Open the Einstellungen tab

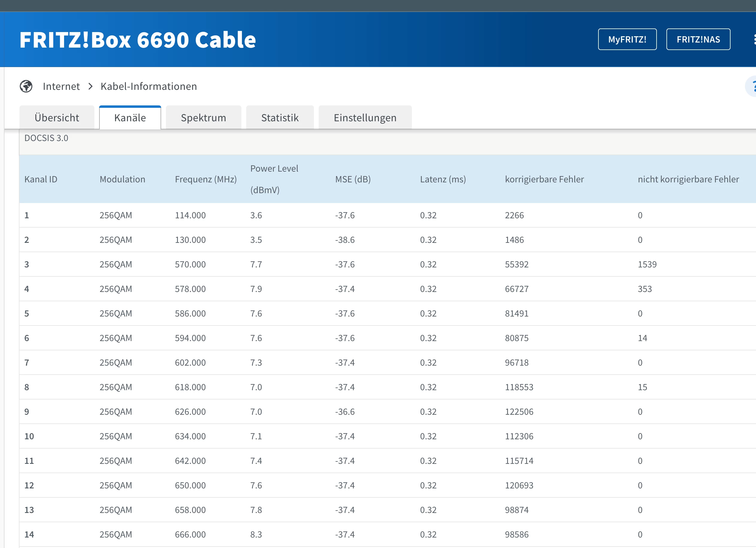tap(365, 118)
